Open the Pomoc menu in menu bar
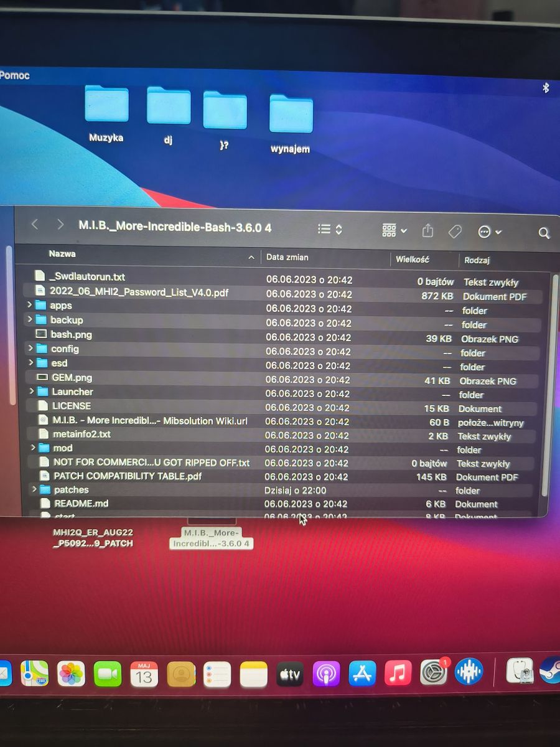560x747 pixels. 15,75
